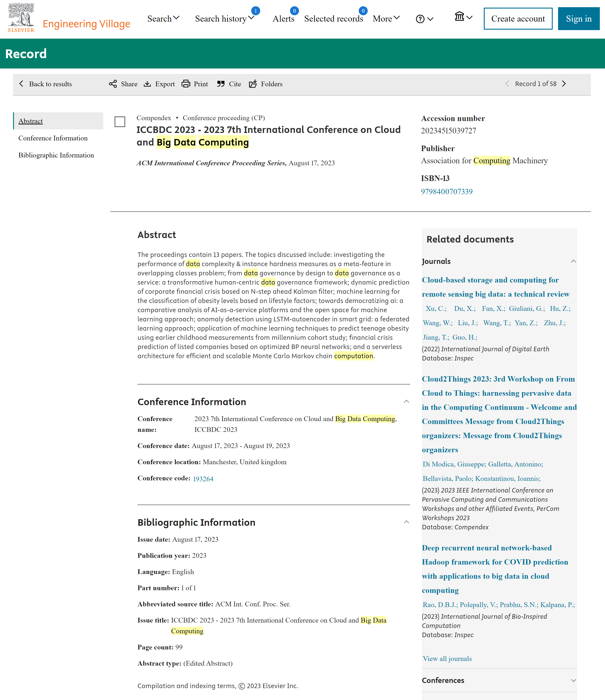Click the Search history badge showing 1

click(256, 11)
